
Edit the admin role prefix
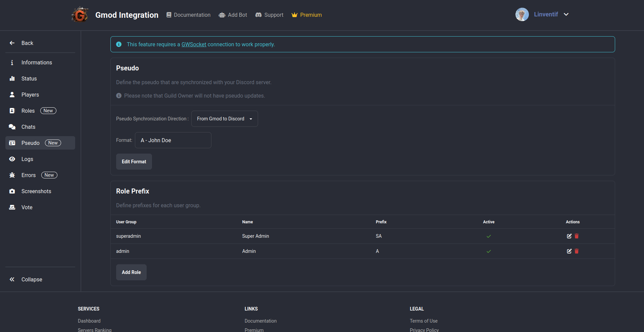(x=569, y=251)
